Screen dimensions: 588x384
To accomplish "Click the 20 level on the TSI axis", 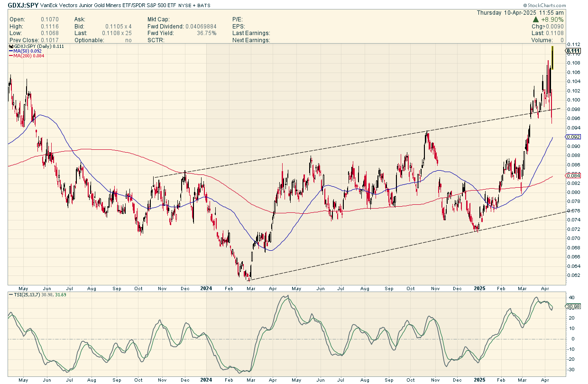I will pos(572,318).
